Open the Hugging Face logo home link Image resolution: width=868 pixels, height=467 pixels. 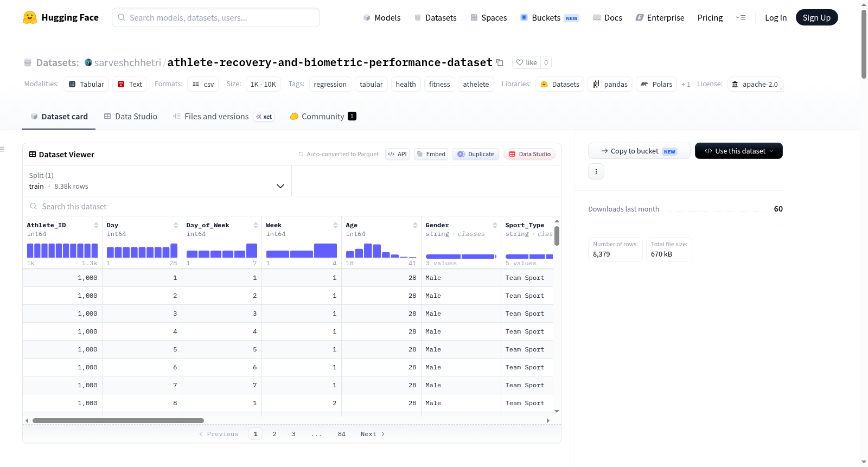pos(61,17)
